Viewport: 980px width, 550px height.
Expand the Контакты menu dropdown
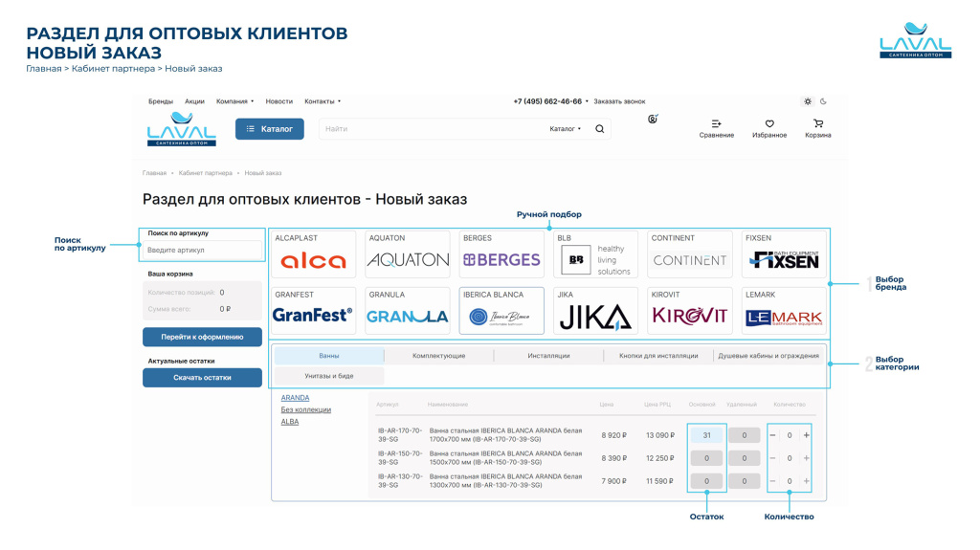323,101
